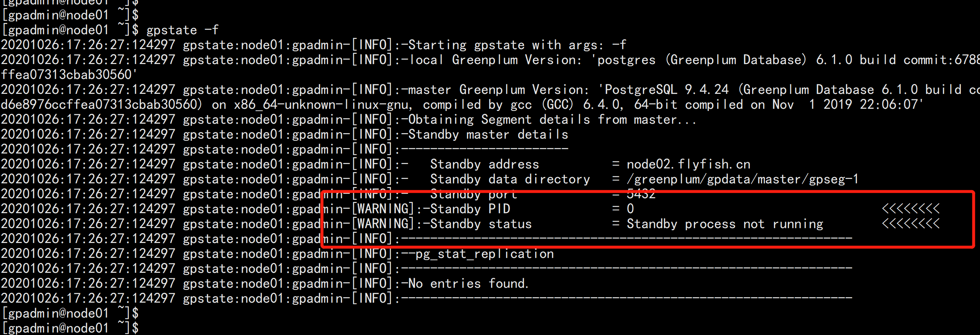Click 'master Greenplum Version:' text
The height and width of the screenshot is (335, 980).
tap(498, 89)
